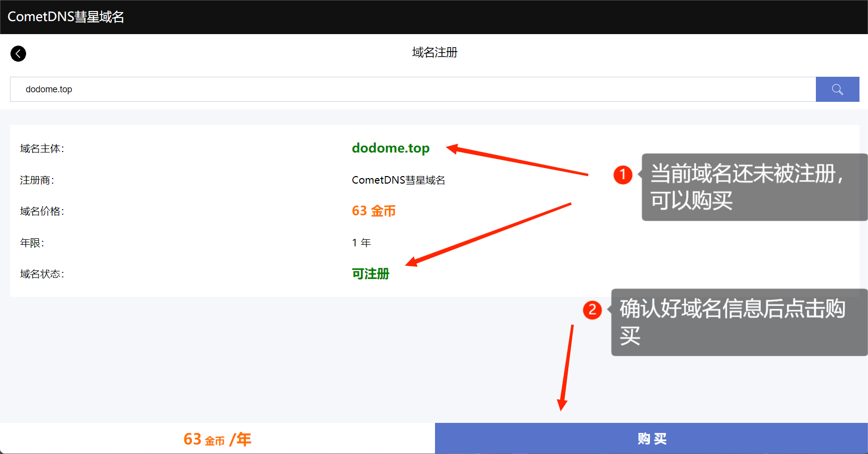Click the registrar value CometDNS彗星域名

pos(398,180)
